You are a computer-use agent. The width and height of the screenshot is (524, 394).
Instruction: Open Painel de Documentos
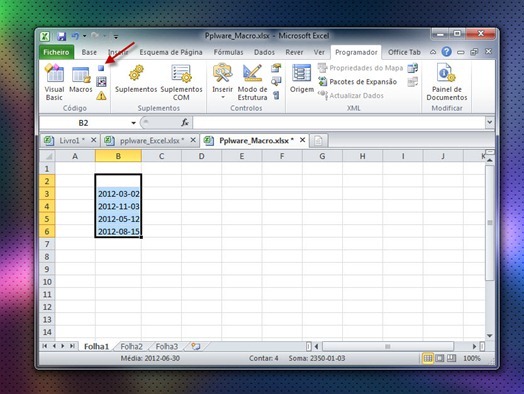pyautogui.click(x=447, y=82)
